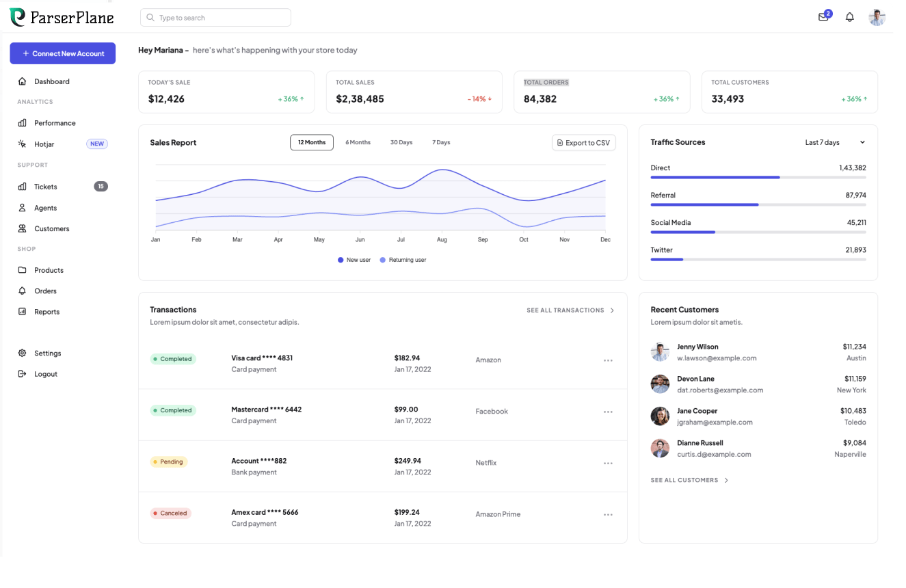The height and width of the screenshot is (588, 906).
Task: Click the search input field
Action: pos(215,18)
